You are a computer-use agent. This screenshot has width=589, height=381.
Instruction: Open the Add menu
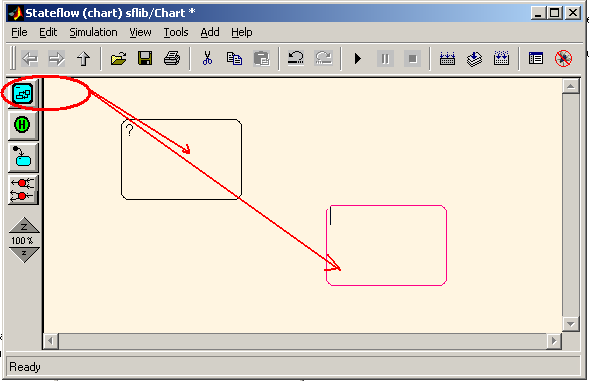[x=210, y=33]
